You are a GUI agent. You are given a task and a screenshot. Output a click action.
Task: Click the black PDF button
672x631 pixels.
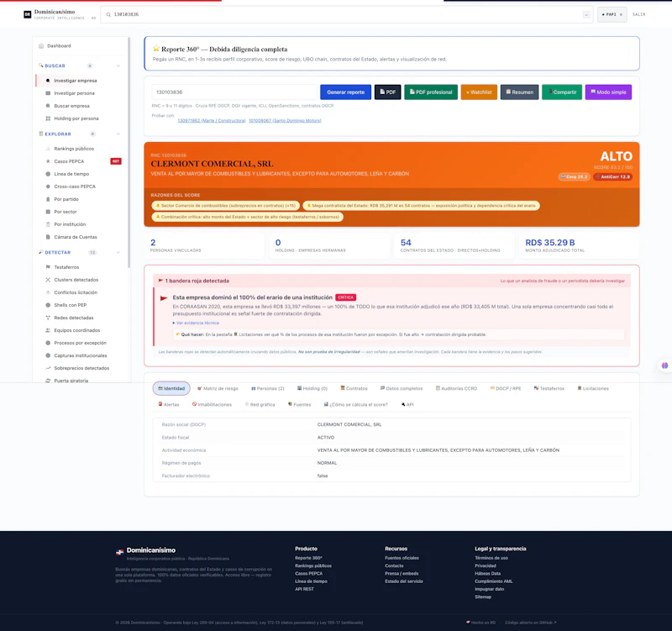coord(388,92)
